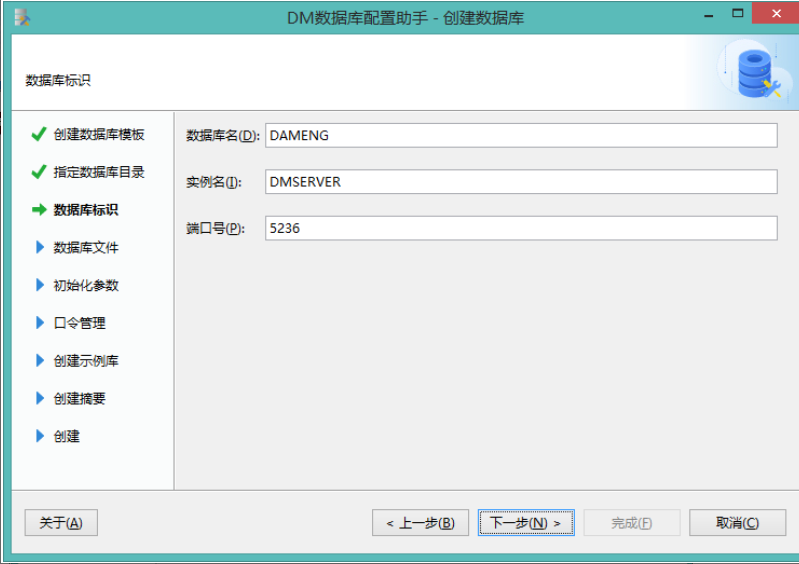Click blue triangle beside 口令管理

(40, 323)
